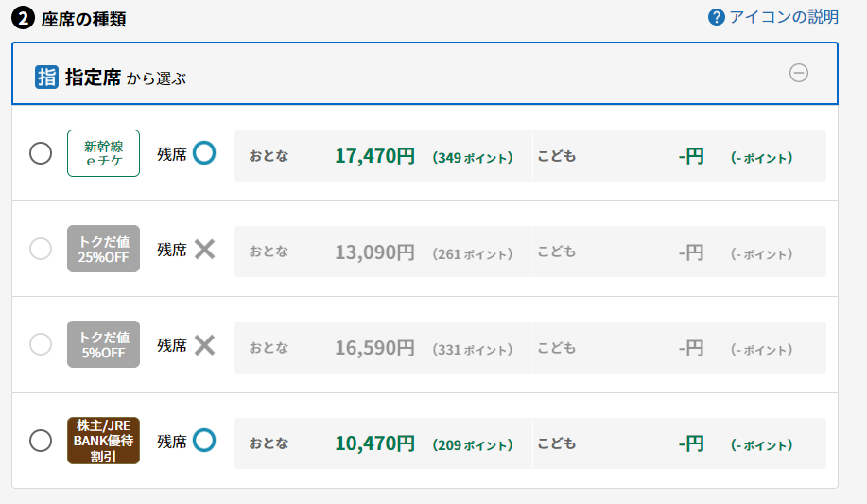
Task: Click the 株主/JRE BANK優待割引 badge
Action: [x=103, y=441]
